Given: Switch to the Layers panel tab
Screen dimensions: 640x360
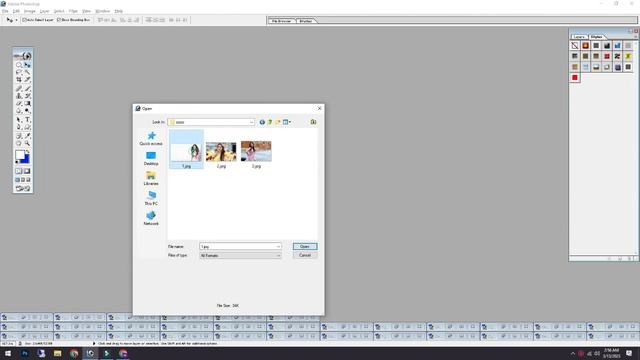Looking at the screenshot, I should 579,37.
